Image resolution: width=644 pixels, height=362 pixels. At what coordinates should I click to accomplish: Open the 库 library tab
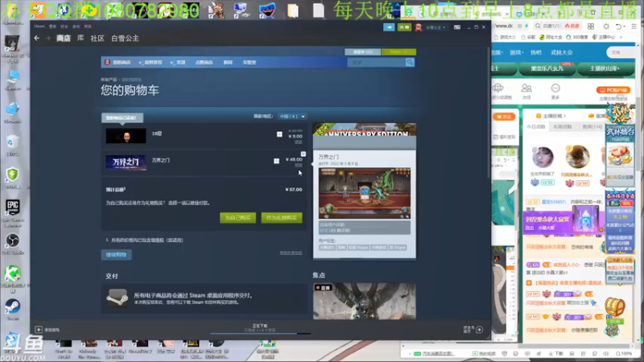tap(80, 38)
